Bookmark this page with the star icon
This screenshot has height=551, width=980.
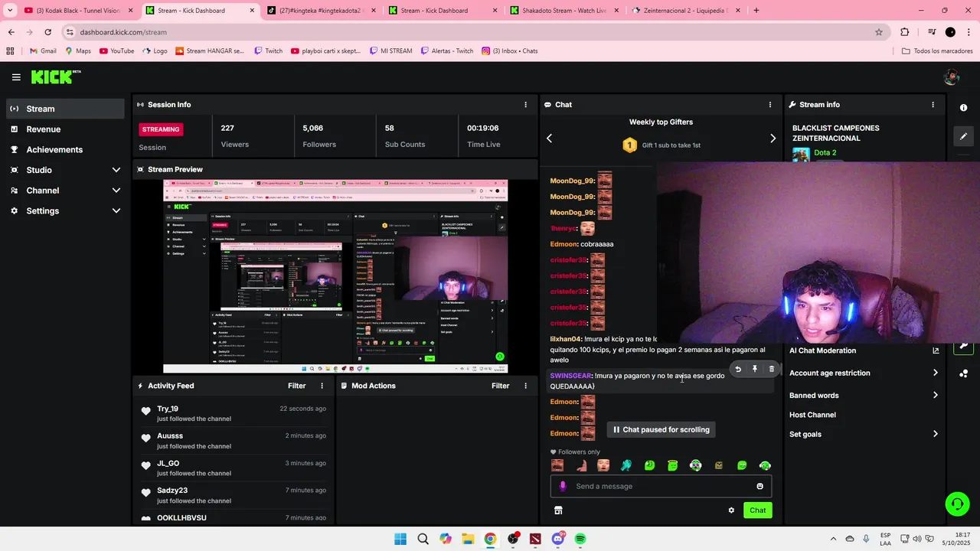879,32
